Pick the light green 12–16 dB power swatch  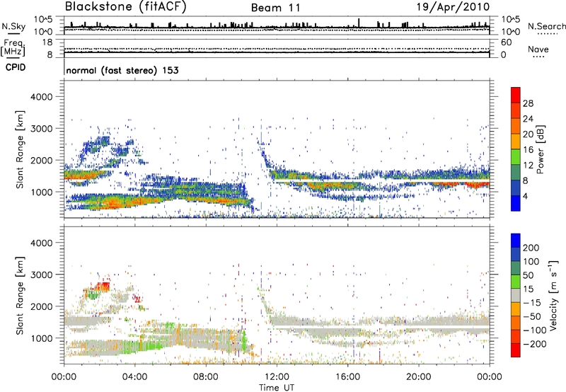click(516, 157)
